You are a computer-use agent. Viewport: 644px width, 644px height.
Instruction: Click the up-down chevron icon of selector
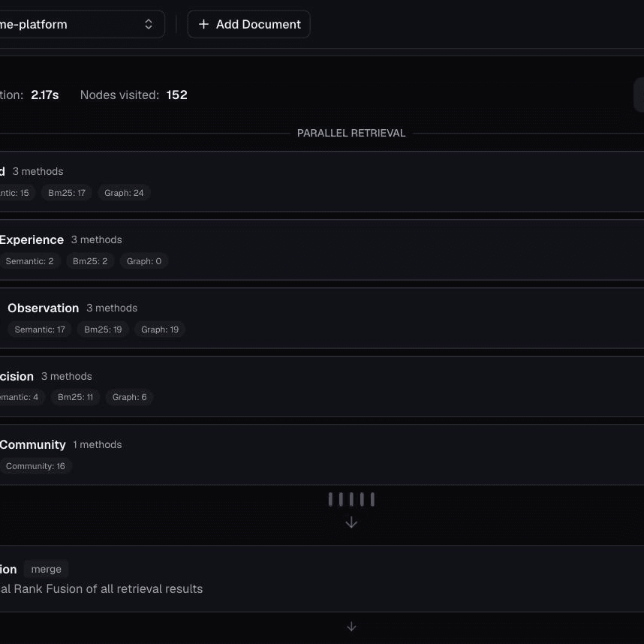[149, 24]
